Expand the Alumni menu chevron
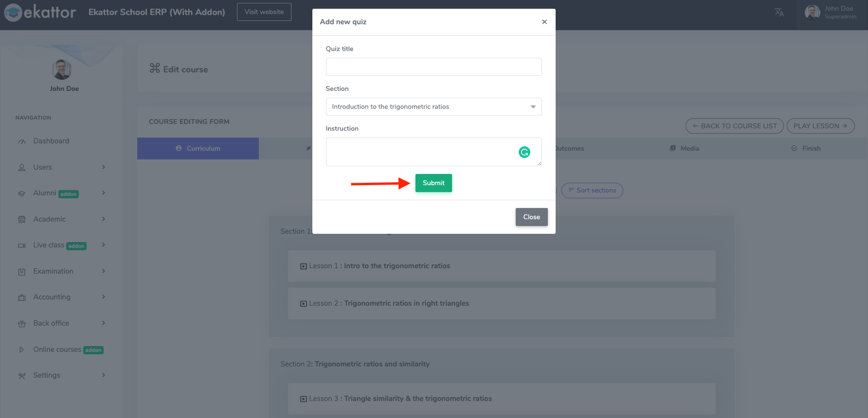 click(x=104, y=192)
